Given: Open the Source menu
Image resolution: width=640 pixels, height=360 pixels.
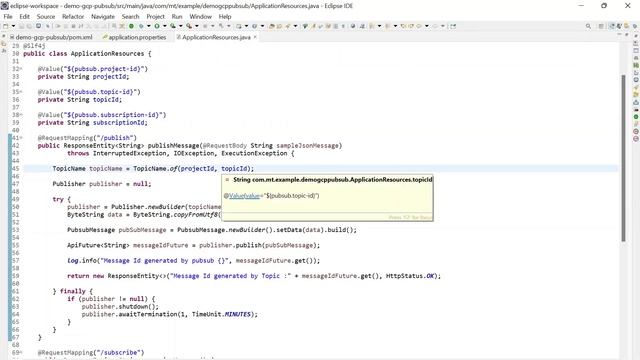Looking at the screenshot, I should [46, 16].
